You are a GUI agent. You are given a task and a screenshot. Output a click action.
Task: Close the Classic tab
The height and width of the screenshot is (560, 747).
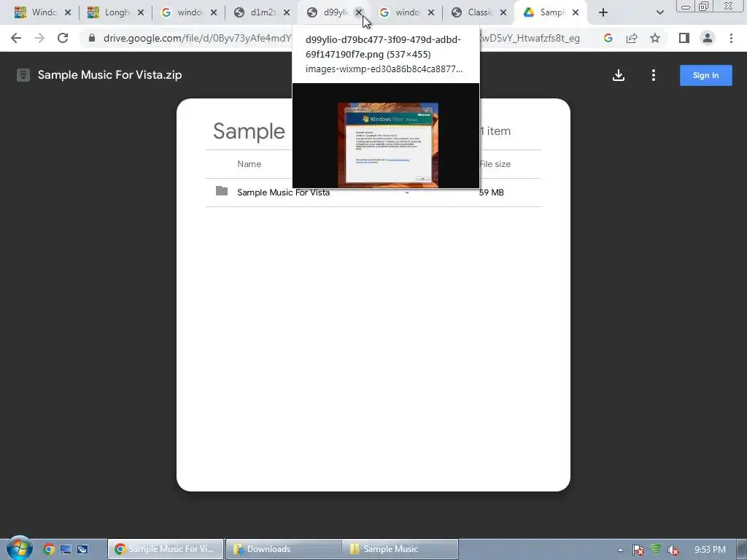[503, 13]
